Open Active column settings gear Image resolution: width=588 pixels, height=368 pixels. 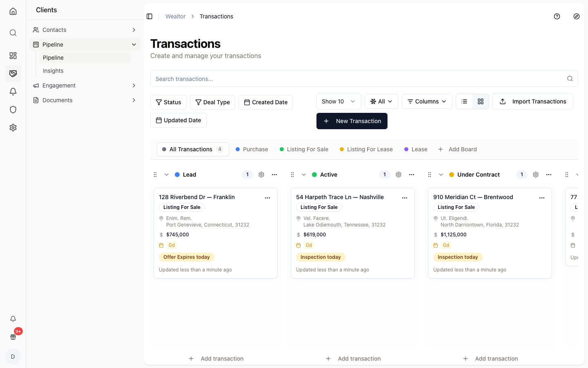point(399,175)
